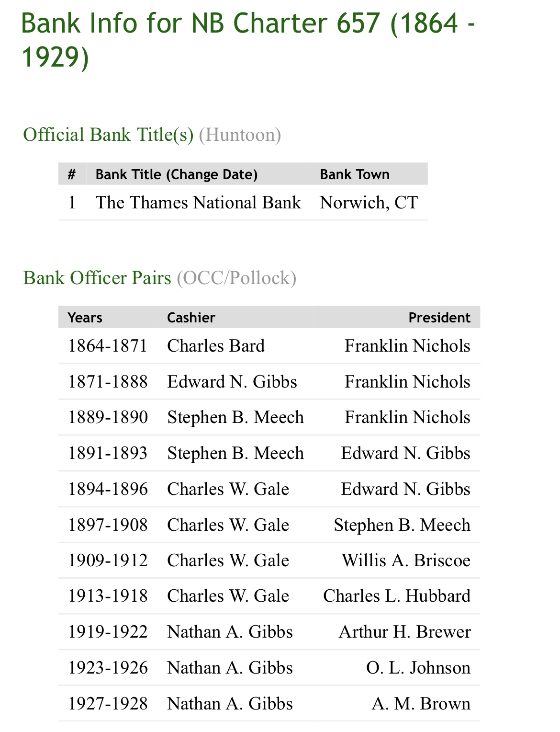Click the OCC/Pollock source label
The width and height of the screenshot is (560, 732).
point(236,278)
